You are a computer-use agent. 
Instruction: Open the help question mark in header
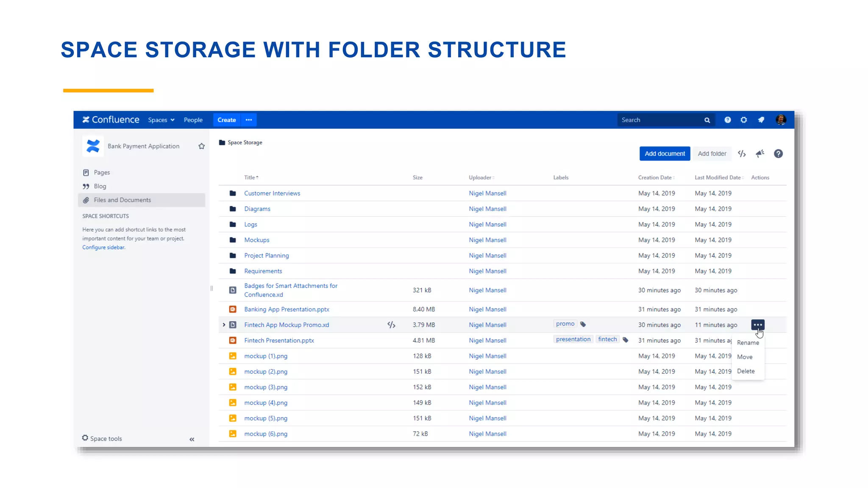click(728, 120)
